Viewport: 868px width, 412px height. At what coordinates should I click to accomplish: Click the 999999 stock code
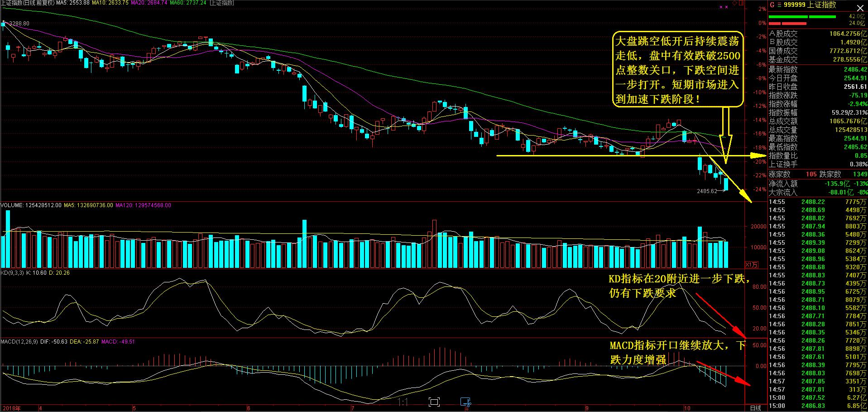[795, 5]
